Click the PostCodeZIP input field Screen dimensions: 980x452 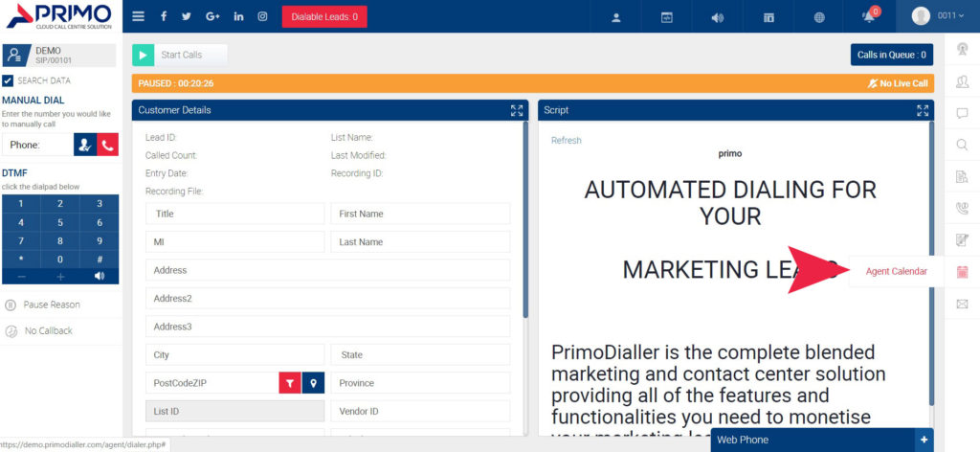click(212, 383)
